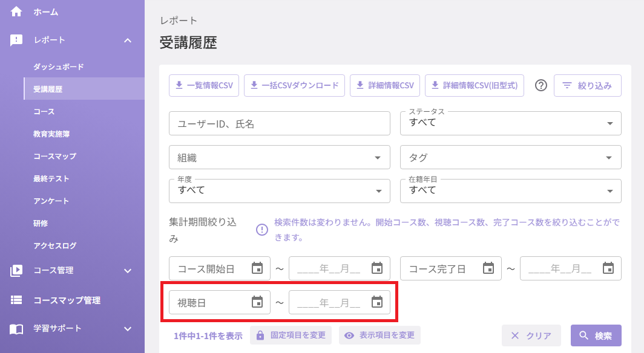Click the クリア button
This screenshot has width=644, height=353.
click(x=531, y=335)
